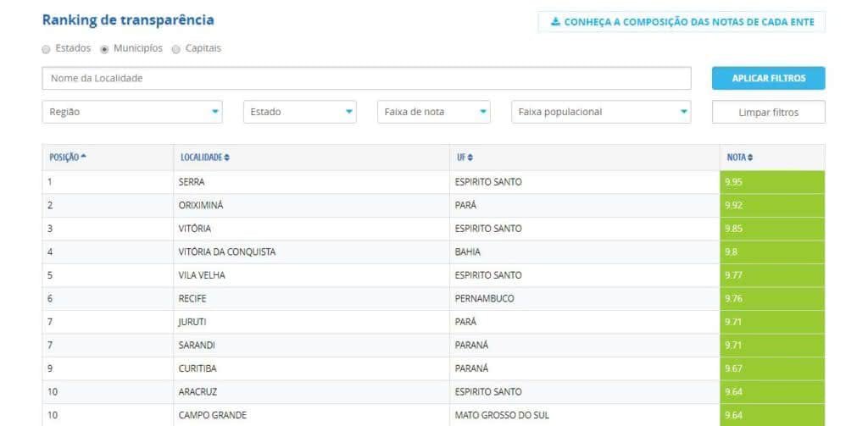This screenshot has width=868, height=426.
Task: Click the Pernambuco cell in Recife row
Action: (x=485, y=298)
